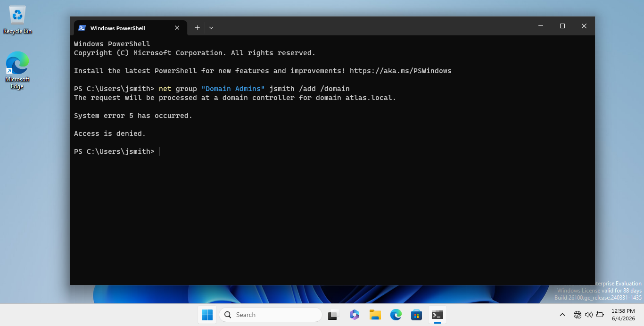Click the battery status tray icon
The width and height of the screenshot is (644, 326).
click(600, 315)
